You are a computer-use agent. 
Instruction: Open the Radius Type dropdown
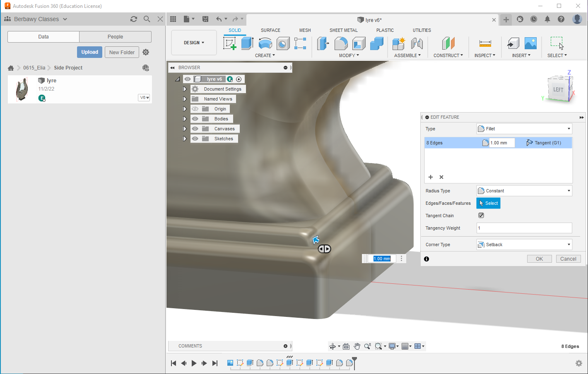pyautogui.click(x=524, y=191)
